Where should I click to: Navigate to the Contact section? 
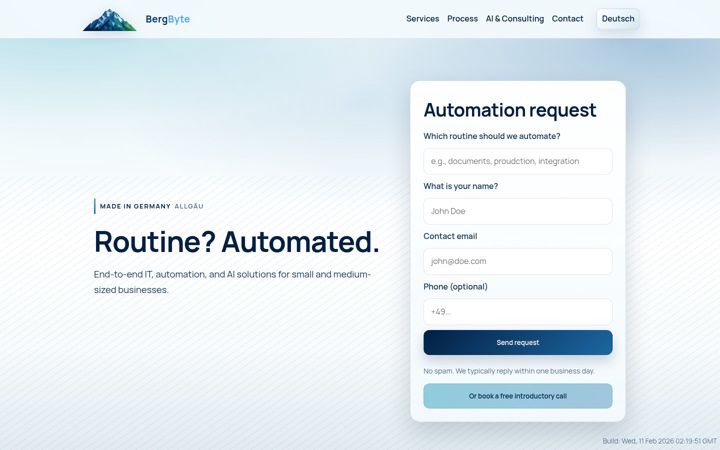pos(568,19)
